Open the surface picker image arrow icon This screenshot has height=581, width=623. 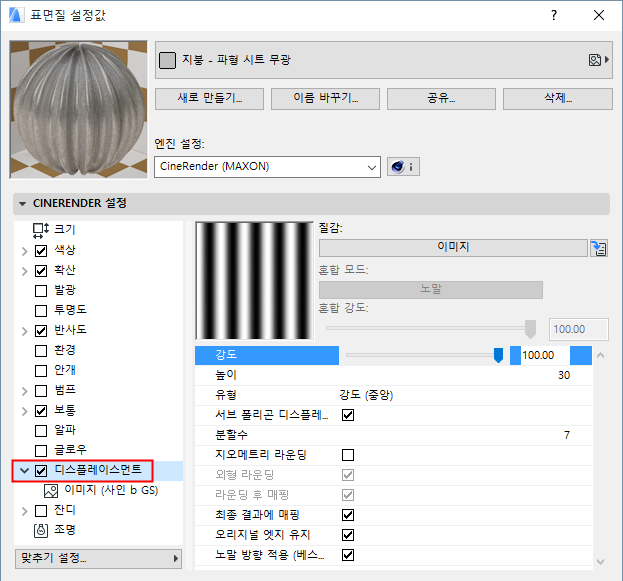point(599,60)
